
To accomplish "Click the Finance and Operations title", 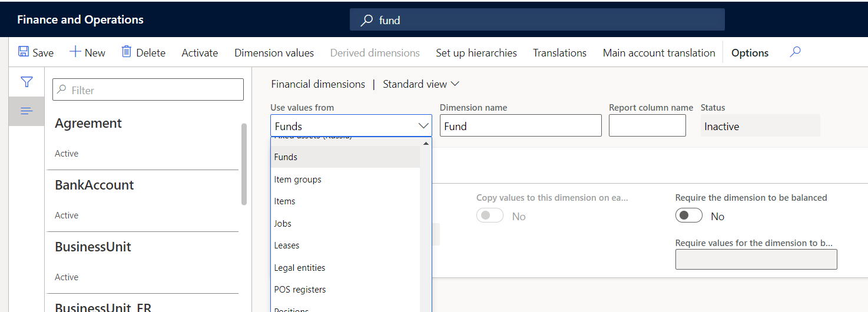I will click(x=80, y=19).
